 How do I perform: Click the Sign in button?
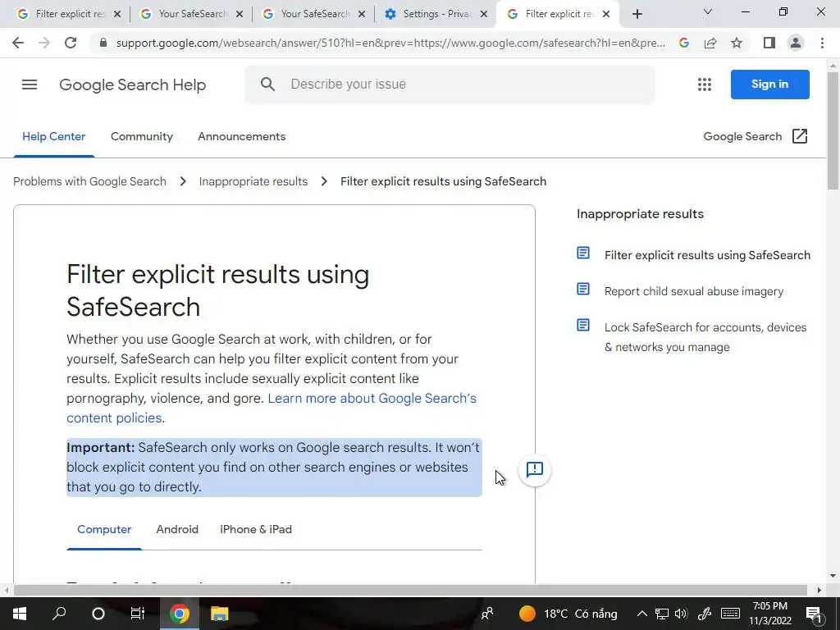click(x=769, y=84)
